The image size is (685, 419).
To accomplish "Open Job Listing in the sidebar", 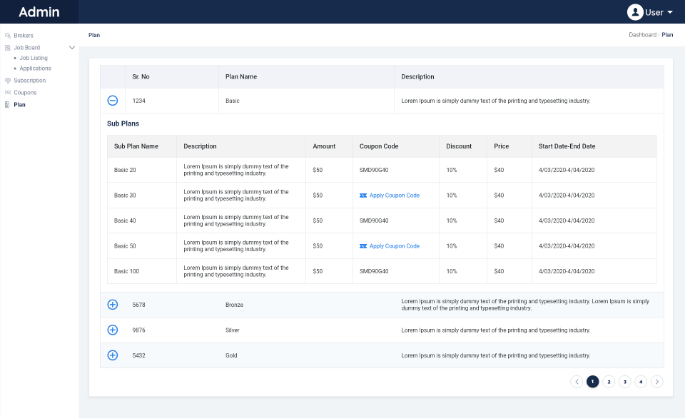I will pos(34,58).
